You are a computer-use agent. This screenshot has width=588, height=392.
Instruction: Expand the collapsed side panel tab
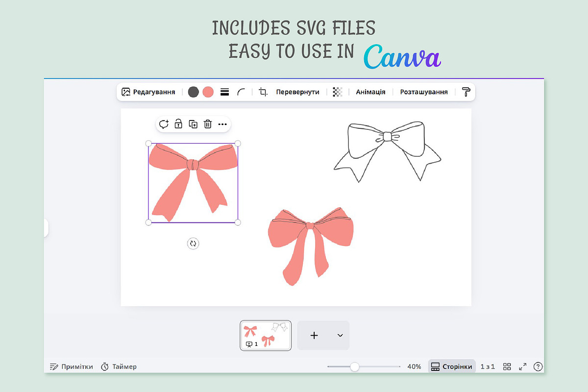pyautogui.click(x=46, y=228)
